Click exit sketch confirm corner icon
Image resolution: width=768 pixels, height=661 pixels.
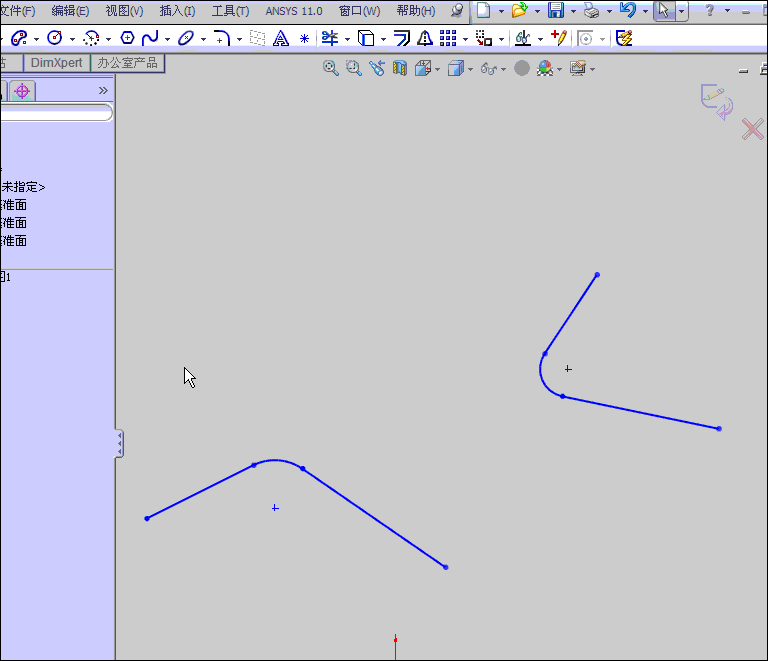[717, 101]
